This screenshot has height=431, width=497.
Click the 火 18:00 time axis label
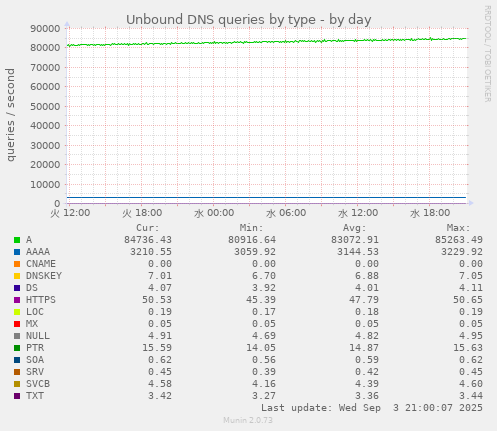pos(142,213)
